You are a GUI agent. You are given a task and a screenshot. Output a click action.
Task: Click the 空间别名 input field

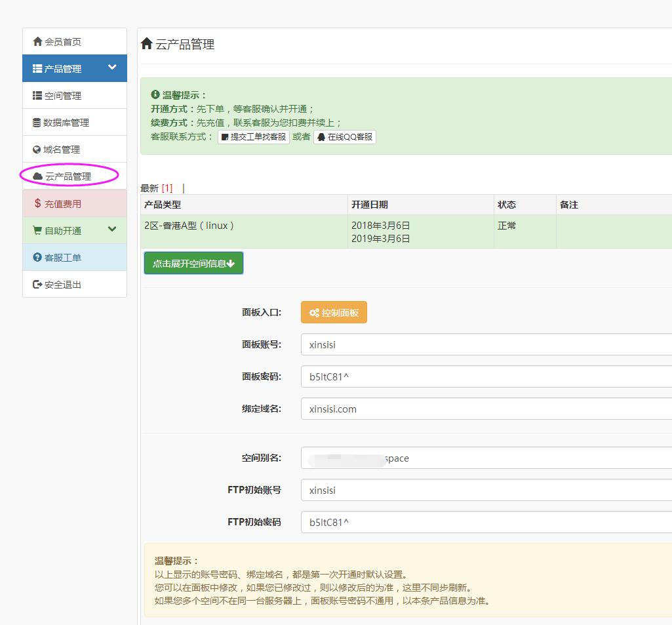486,458
